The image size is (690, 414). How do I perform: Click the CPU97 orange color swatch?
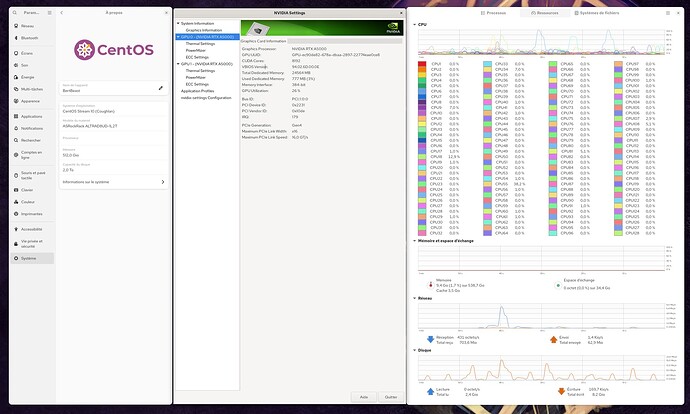point(618,64)
